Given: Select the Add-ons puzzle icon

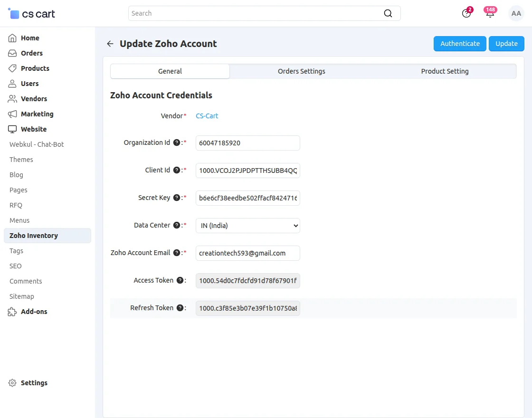Looking at the screenshot, I should pos(13,311).
